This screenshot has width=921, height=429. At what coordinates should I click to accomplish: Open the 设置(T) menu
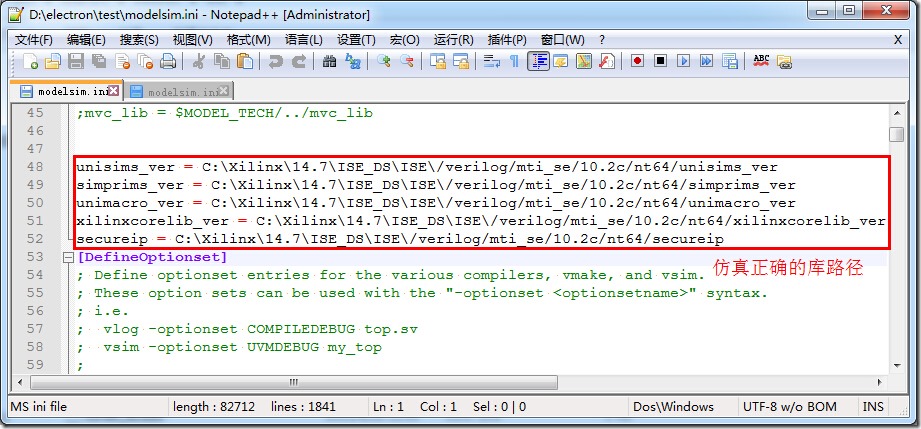point(356,40)
